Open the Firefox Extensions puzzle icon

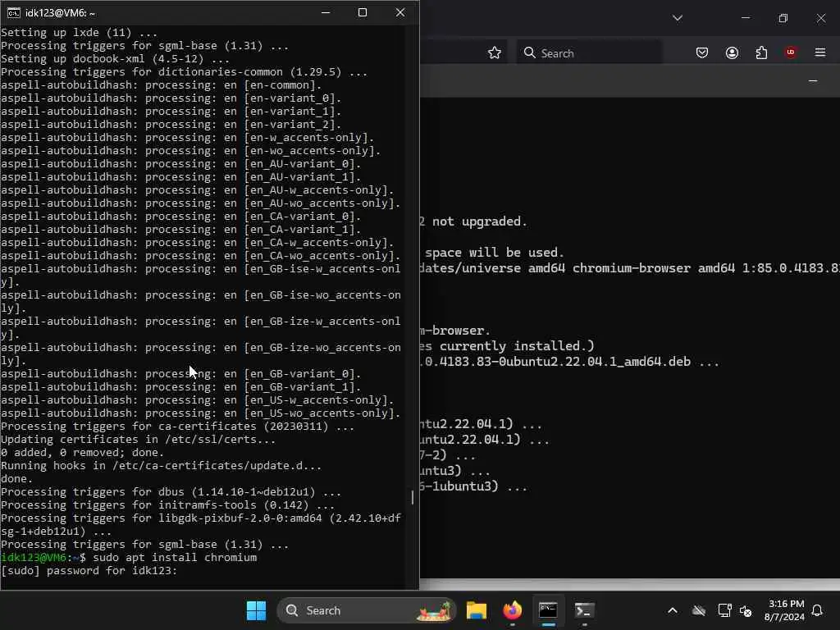(x=761, y=52)
